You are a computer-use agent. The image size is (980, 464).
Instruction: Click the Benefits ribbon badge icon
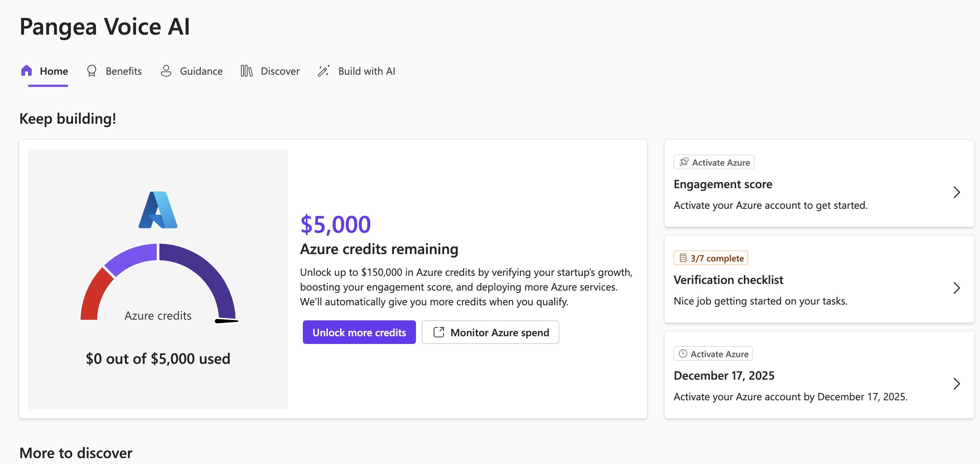(92, 71)
